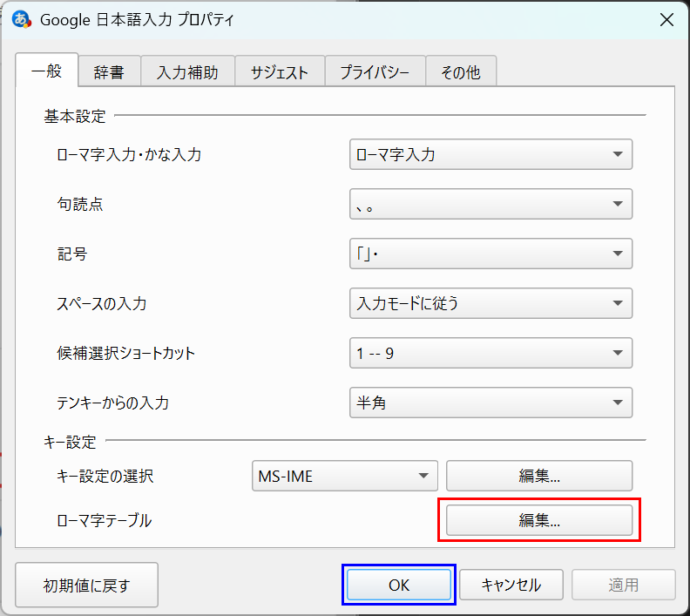Confirm settings with the OK button
Viewport: 690px width, 616px height.
click(399, 585)
